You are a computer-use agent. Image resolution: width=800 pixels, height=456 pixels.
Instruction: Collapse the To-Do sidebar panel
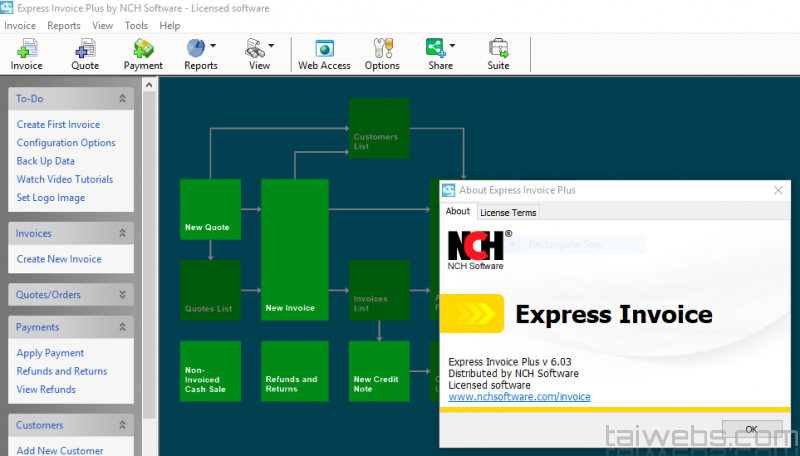123,99
